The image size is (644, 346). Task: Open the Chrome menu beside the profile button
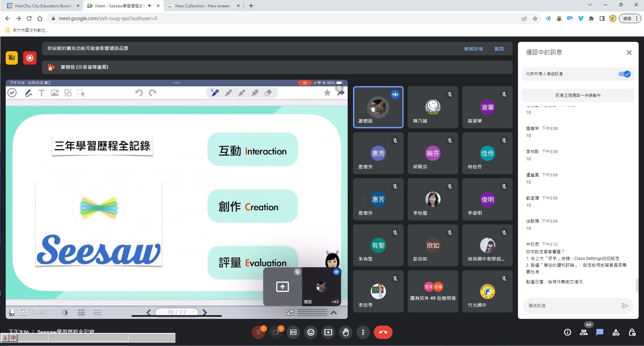637,19
